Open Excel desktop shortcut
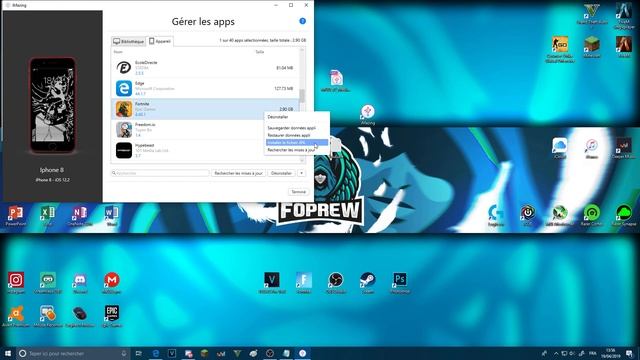Viewport: 640px width, 360px height. 47,216
